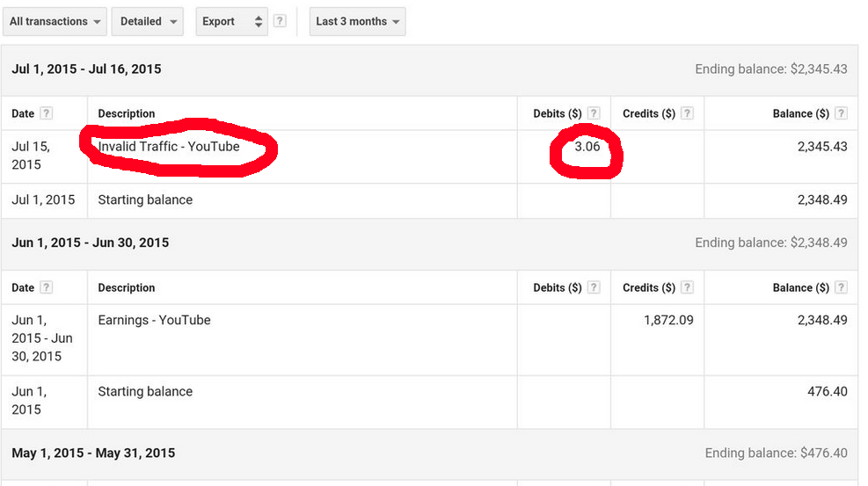The height and width of the screenshot is (486, 868).
Task: Open the Invalid Traffic - YouTube entry
Action: (x=169, y=147)
